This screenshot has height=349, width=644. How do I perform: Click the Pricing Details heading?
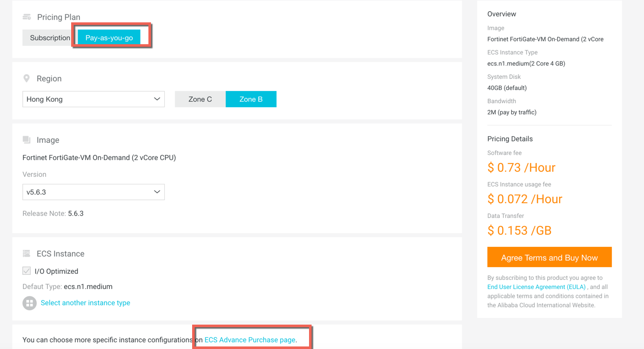pos(510,139)
